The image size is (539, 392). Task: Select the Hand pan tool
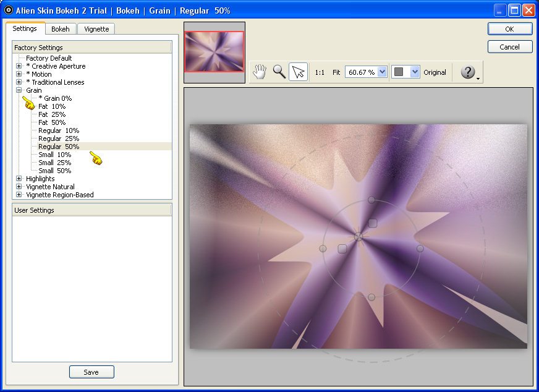pyautogui.click(x=260, y=72)
